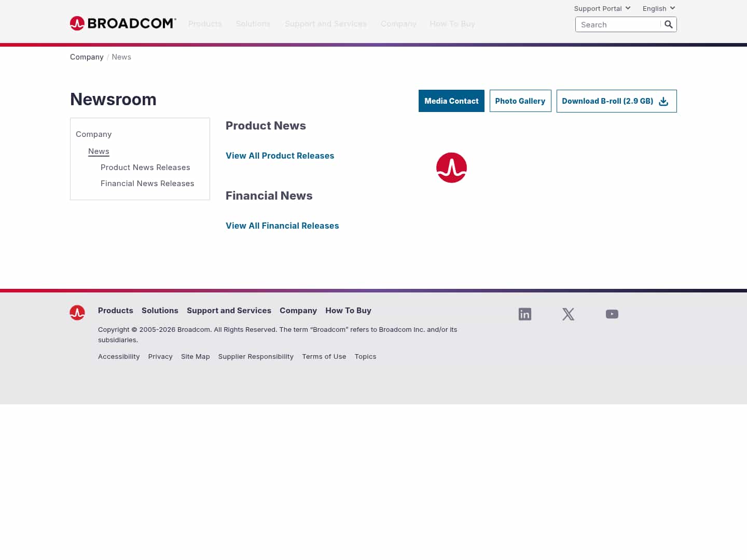Open Support and Services header menu

pos(326,24)
